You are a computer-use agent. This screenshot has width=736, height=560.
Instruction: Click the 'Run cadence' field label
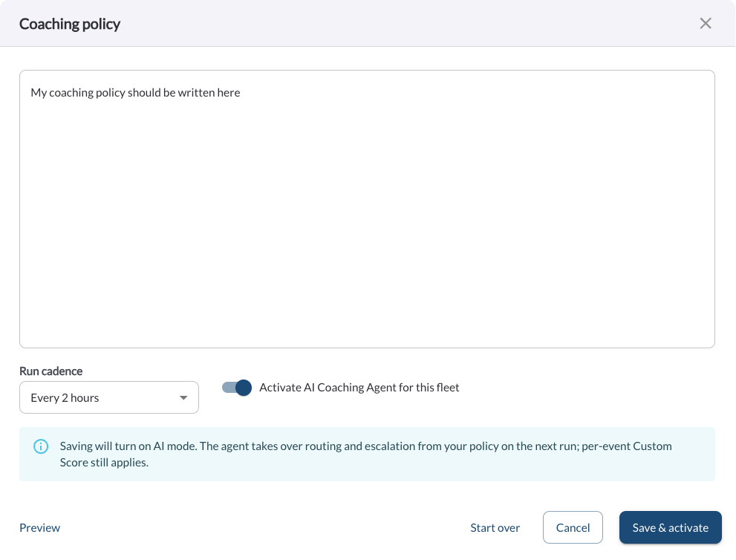[51, 371]
